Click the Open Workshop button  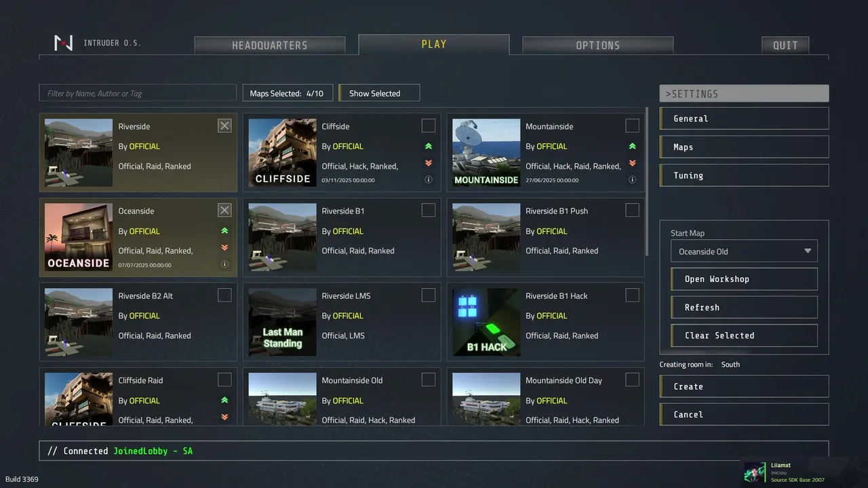(744, 279)
